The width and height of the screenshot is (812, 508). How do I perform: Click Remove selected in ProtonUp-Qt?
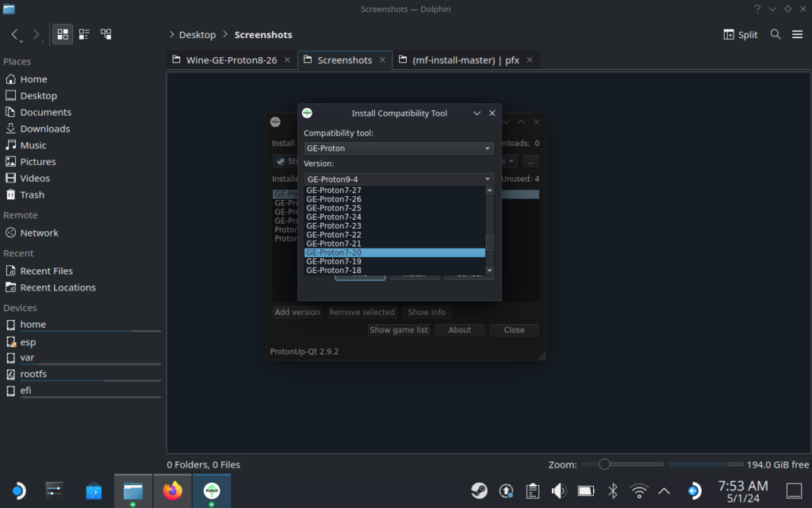coord(362,312)
